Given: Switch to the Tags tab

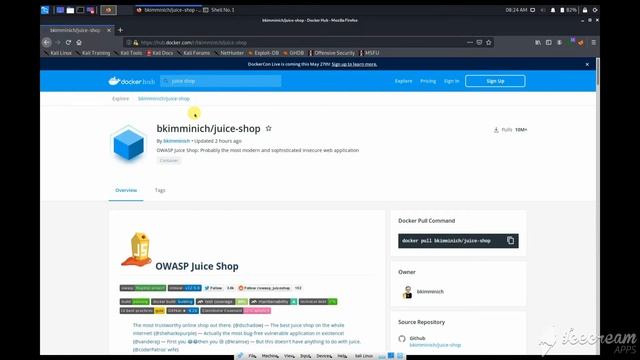Looking at the screenshot, I should 160,190.
